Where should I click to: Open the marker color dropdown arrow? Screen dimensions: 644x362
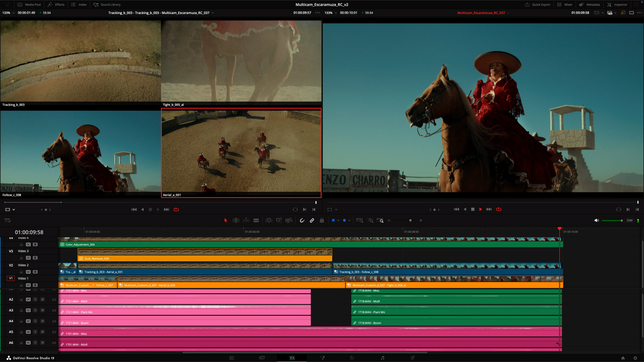coord(349,220)
